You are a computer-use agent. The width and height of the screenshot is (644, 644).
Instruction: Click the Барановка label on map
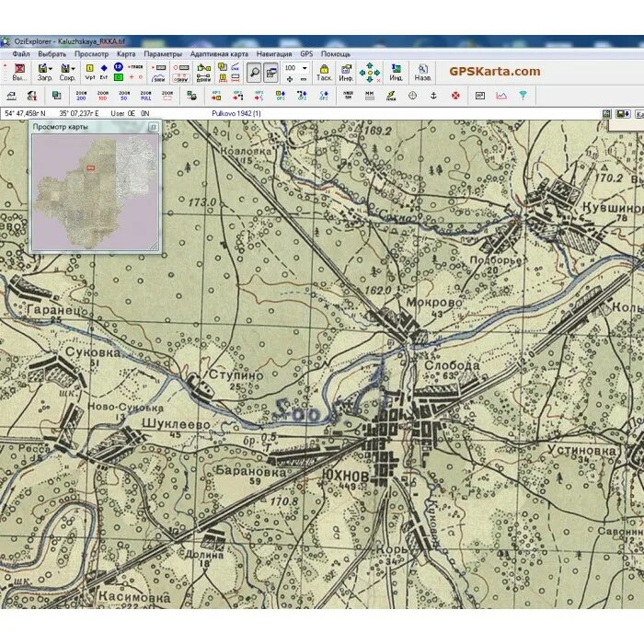point(251,471)
